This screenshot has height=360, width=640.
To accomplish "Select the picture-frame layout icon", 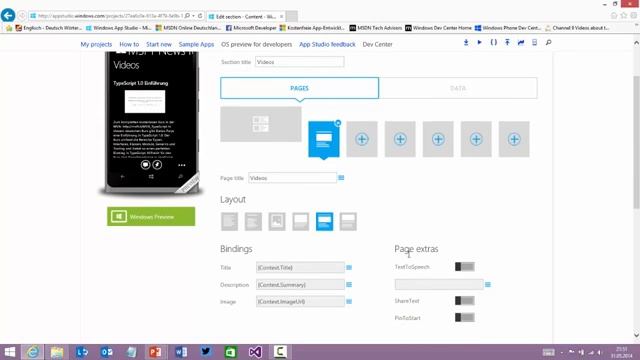I will [277, 222].
